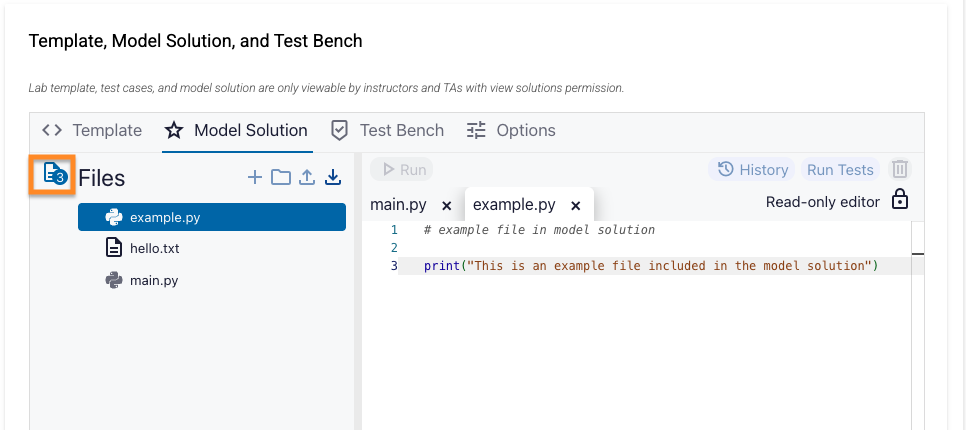Close the example.py editor tab
The width and height of the screenshot is (966, 430).
pos(575,206)
